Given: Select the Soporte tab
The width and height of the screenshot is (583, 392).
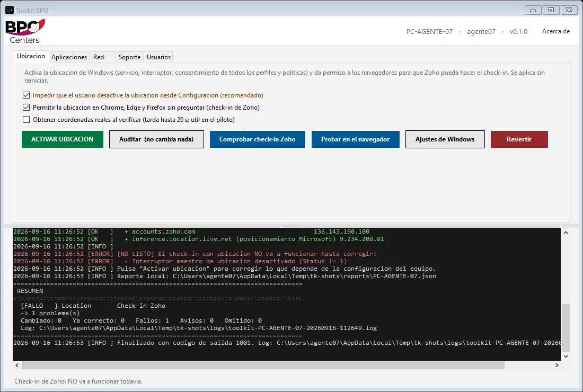Looking at the screenshot, I should pos(129,57).
